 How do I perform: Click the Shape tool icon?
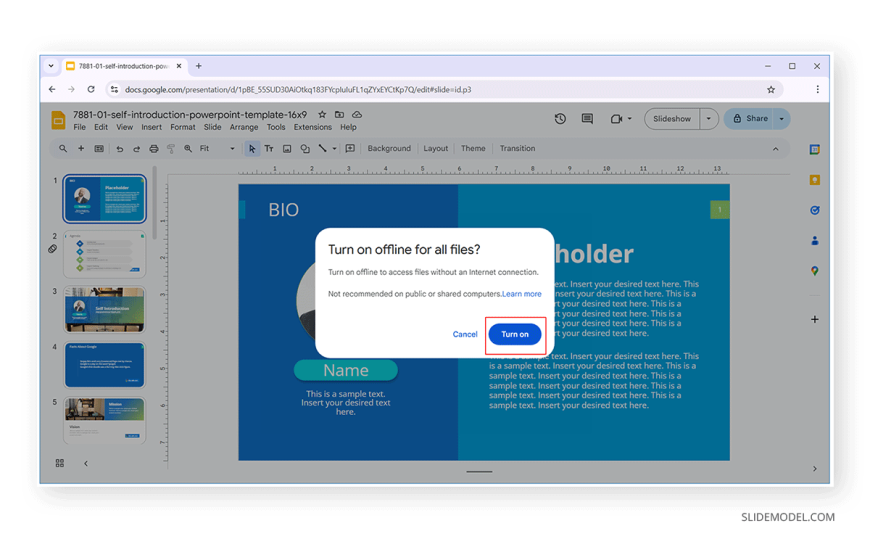tap(305, 149)
